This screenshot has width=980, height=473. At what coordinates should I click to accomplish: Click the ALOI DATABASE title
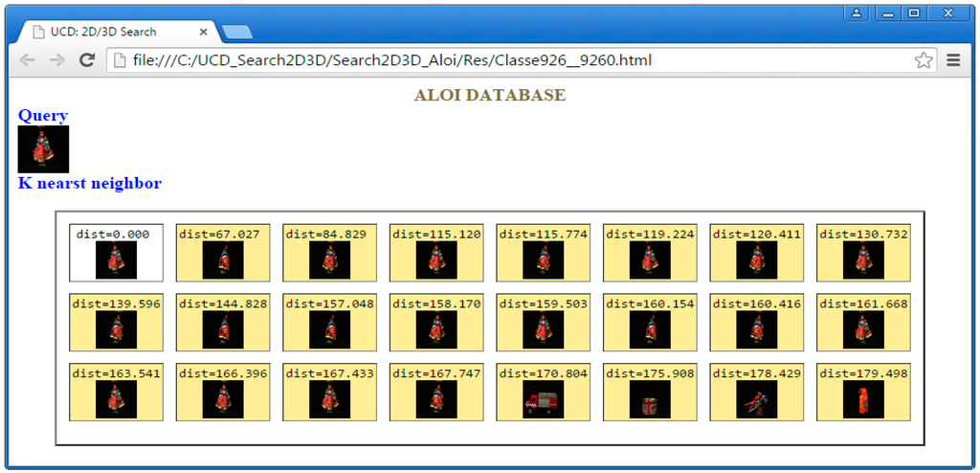coord(490,95)
